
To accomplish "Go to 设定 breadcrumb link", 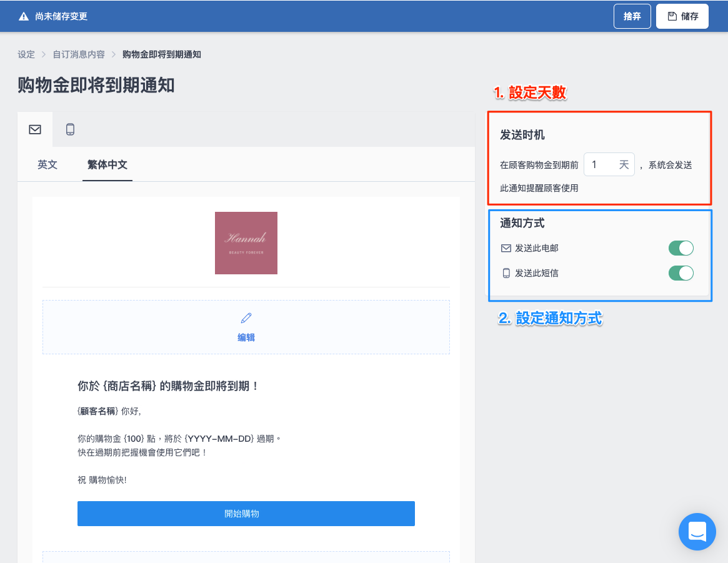I will 26,54.
